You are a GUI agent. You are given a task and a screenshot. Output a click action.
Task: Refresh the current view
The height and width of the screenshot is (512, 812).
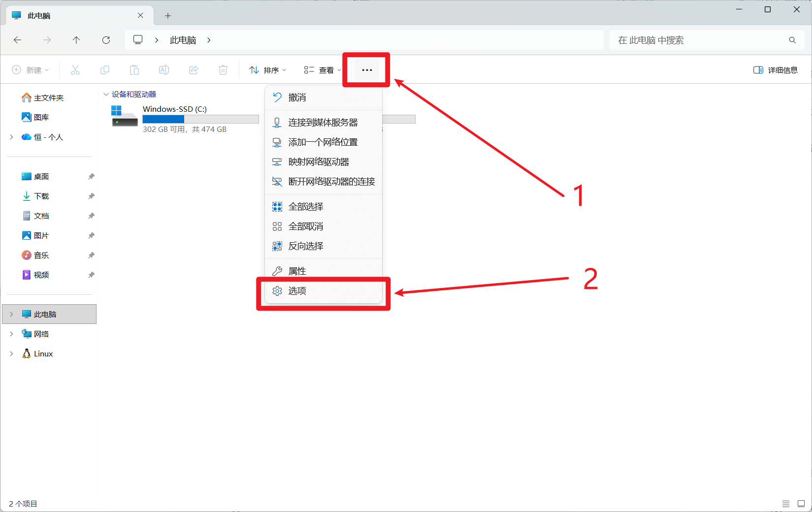pyautogui.click(x=106, y=40)
